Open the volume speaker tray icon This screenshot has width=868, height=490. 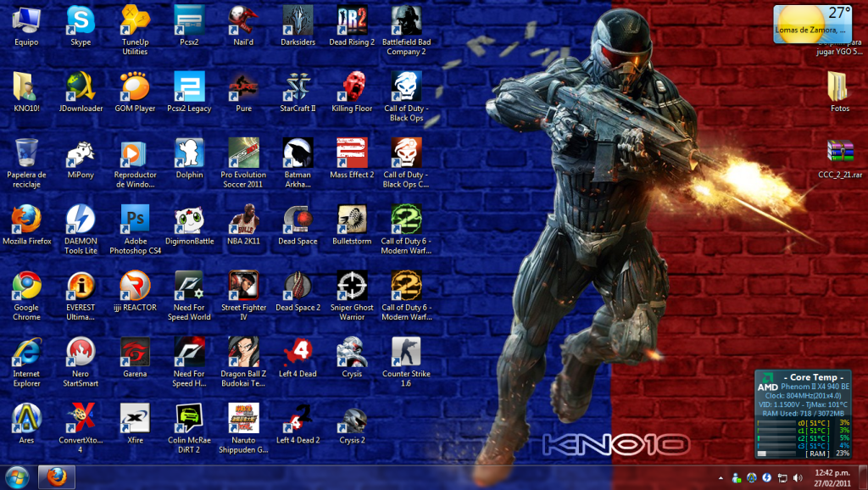point(798,478)
